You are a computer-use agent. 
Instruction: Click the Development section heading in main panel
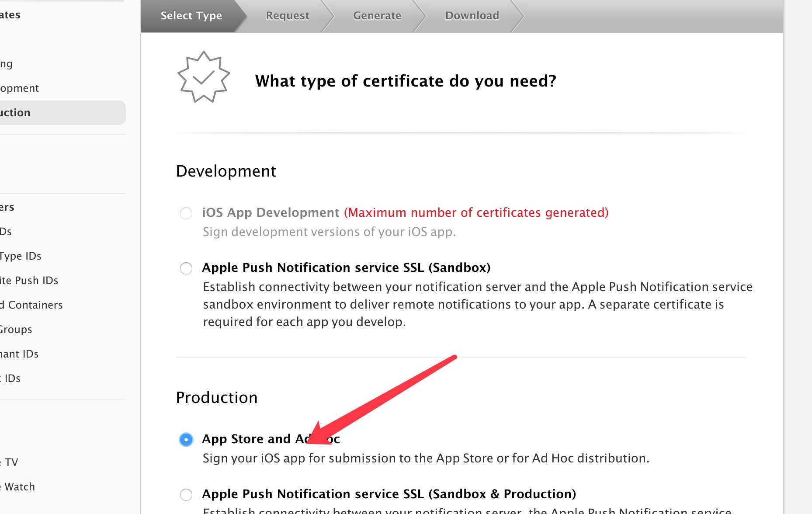226,171
